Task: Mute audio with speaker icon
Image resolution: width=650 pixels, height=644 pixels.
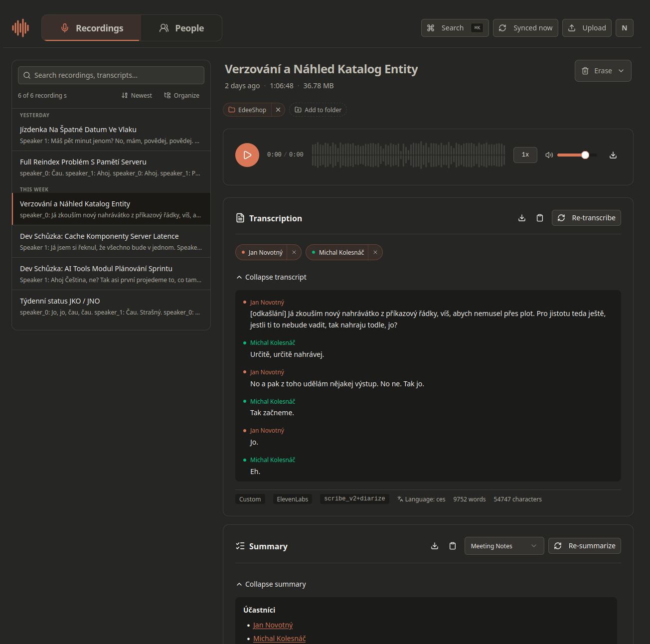Action: tap(549, 155)
